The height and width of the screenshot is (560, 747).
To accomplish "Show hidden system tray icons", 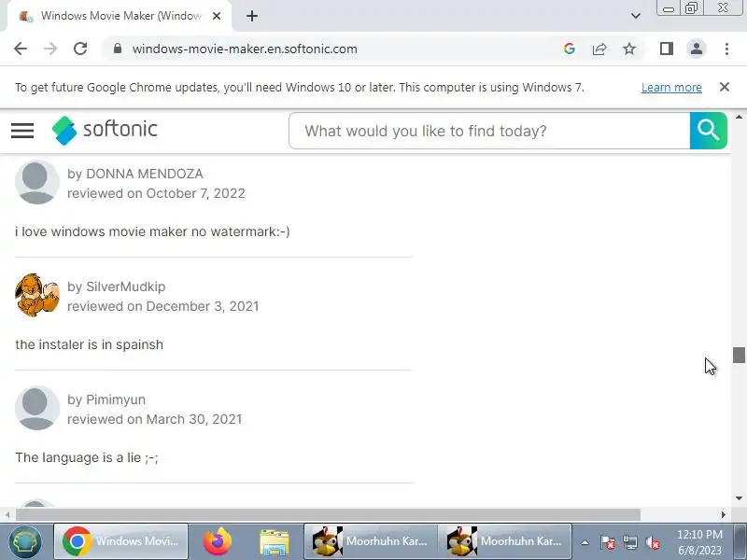I will coord(585,542).
